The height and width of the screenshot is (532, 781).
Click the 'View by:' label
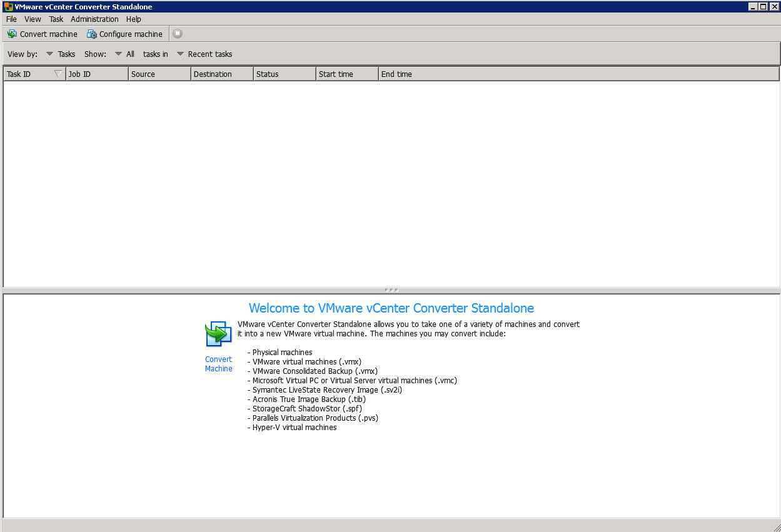pos(23,54)
